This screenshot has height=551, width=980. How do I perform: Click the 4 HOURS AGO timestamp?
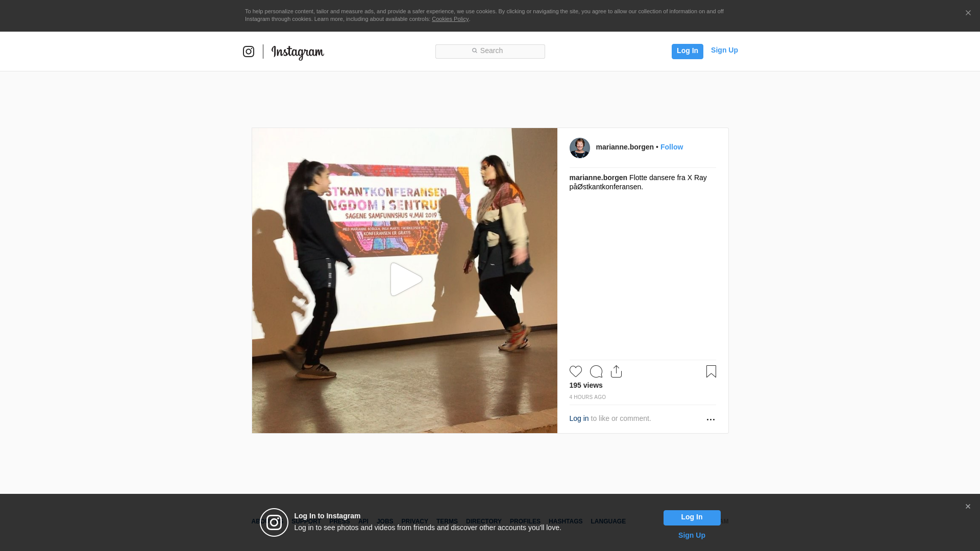[x=587, y=397]
